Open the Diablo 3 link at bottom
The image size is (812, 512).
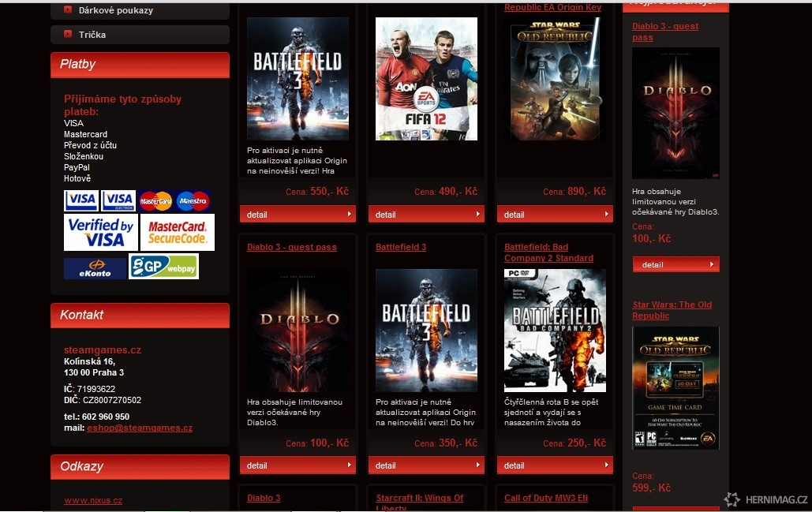[264, 498]
